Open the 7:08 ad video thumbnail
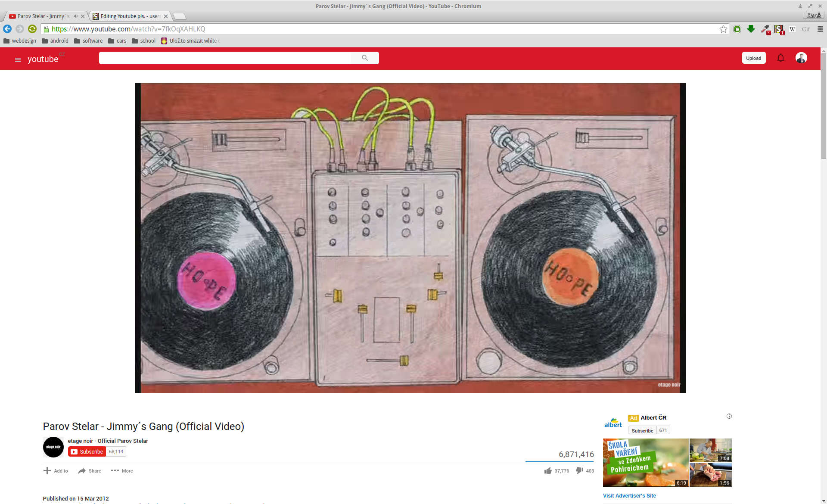The image size is (827, 504). click(x=711, y=450)
